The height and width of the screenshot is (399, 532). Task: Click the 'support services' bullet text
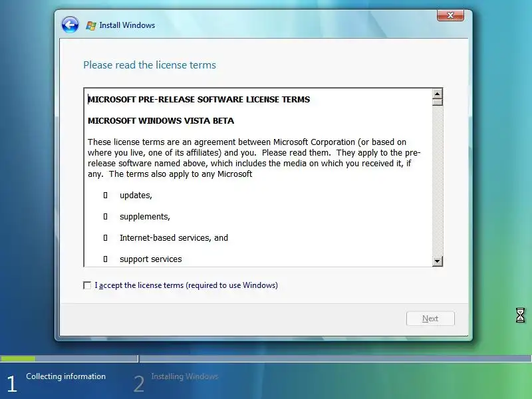(x=151, y=259)
